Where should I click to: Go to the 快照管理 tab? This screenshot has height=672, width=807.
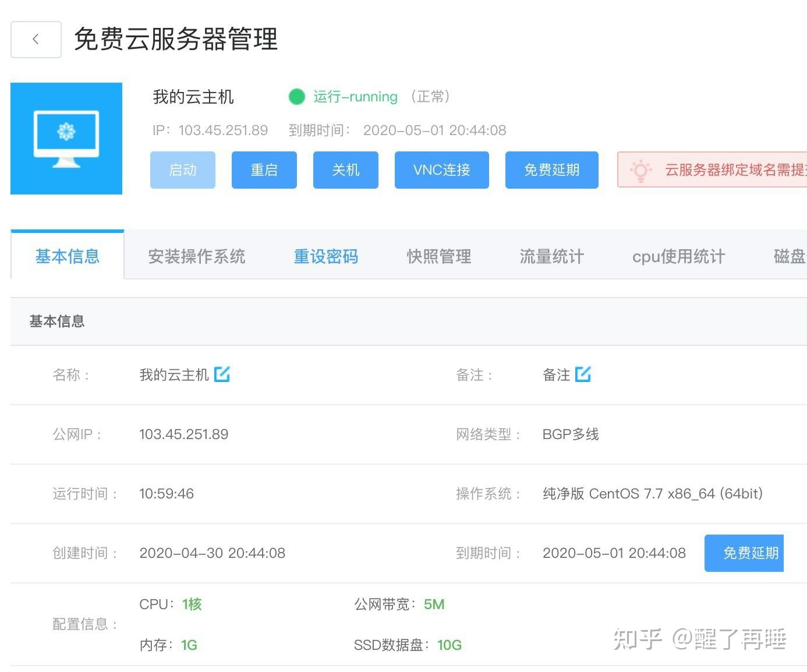[438, 256]
